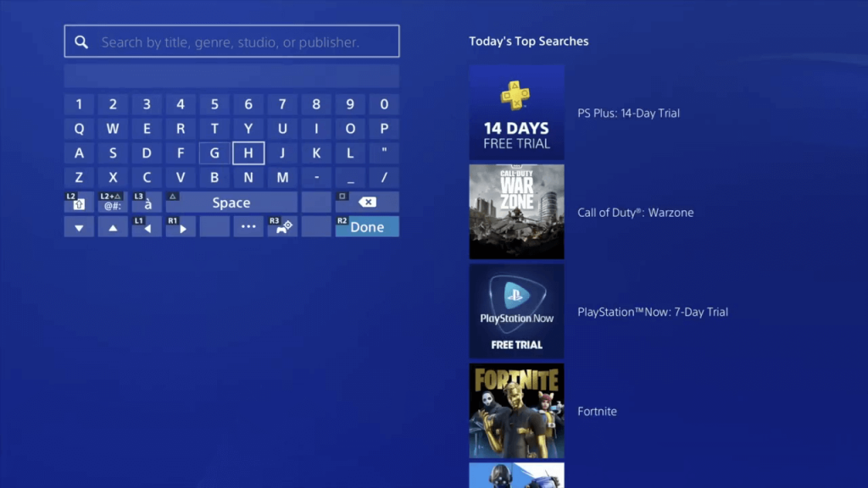Move cursor right with R1 arrow key

(x=181, y=226)
